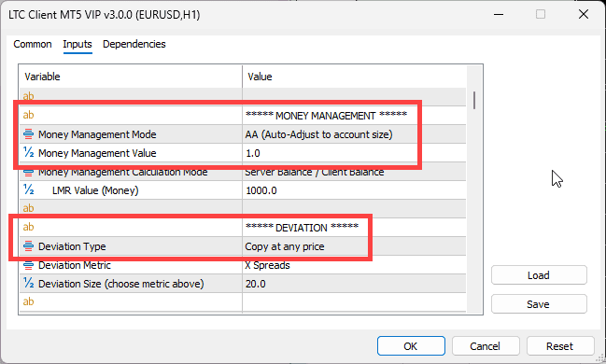Click the enum icon beside Deviation Type

[28, 245]
